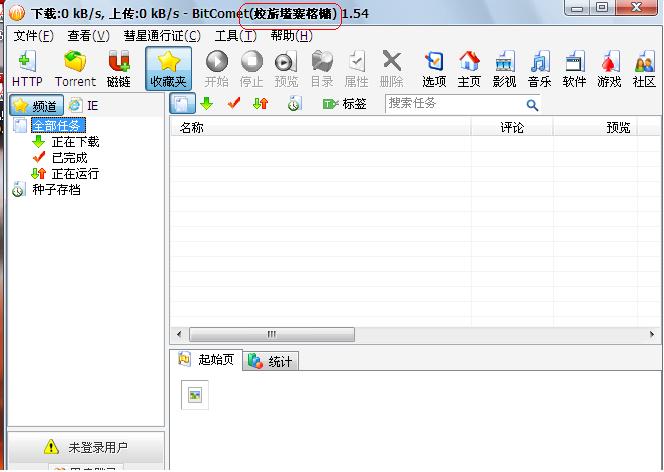Open the 音乐 music channel icon
The image size is (664, 472).
[540, 69]
